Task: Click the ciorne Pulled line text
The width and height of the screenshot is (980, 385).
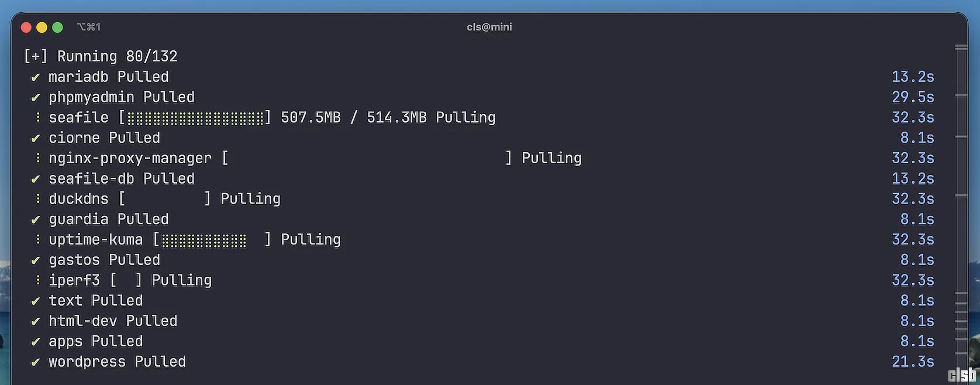Action: tap(104, 138)
